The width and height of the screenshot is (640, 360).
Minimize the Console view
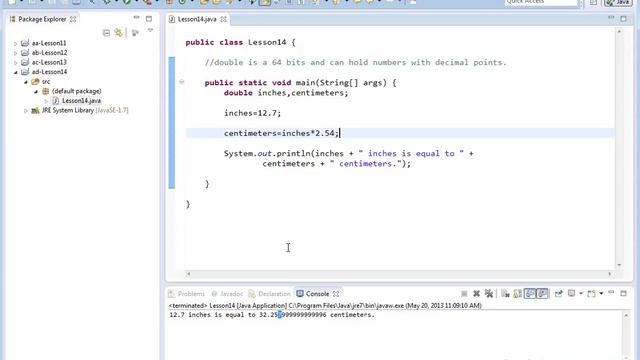click(x=611, y=292)
